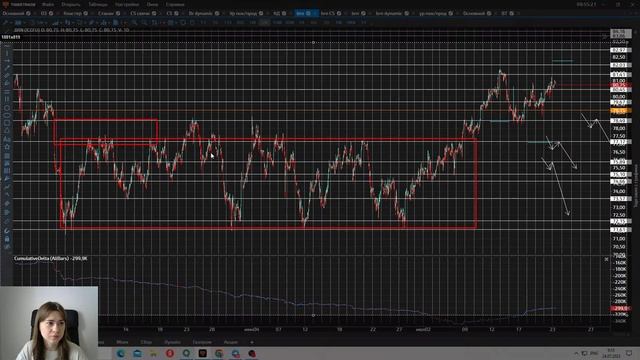
Task: Click the red -299 delta value label
Action: point(620,309)
